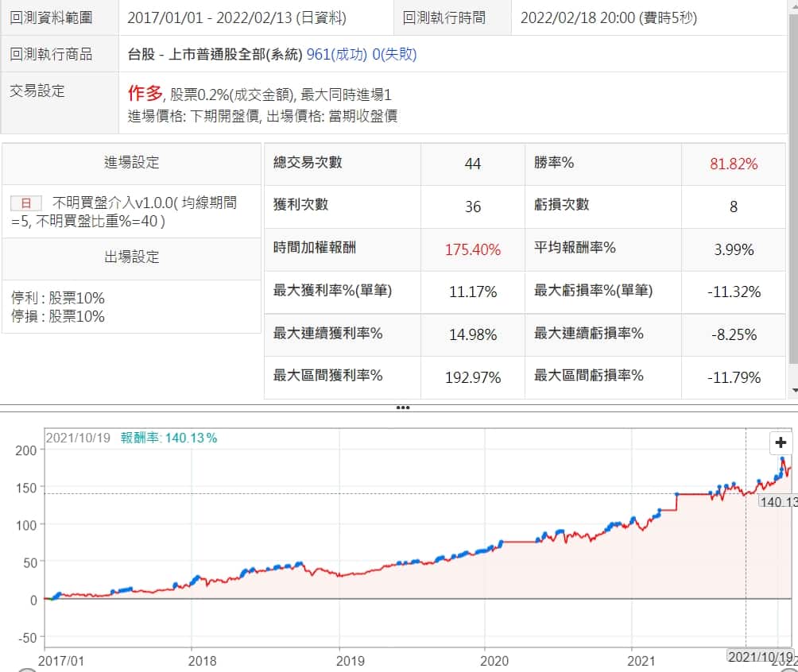
Task: Click the 2021/10/19 date marker on x-axis
Action: (761, 658)
